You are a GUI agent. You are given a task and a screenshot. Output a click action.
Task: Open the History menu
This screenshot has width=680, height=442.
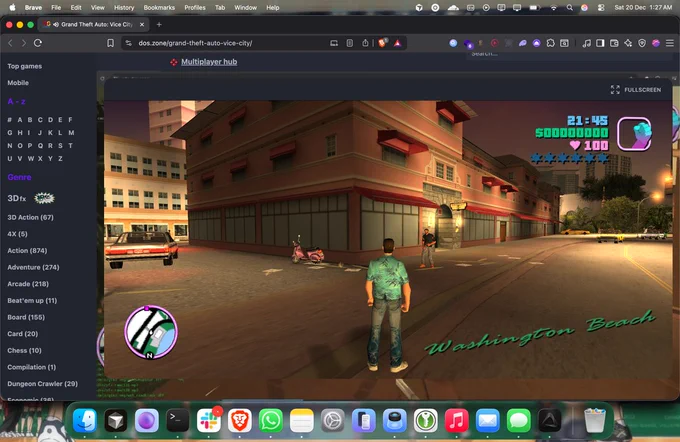124,7
